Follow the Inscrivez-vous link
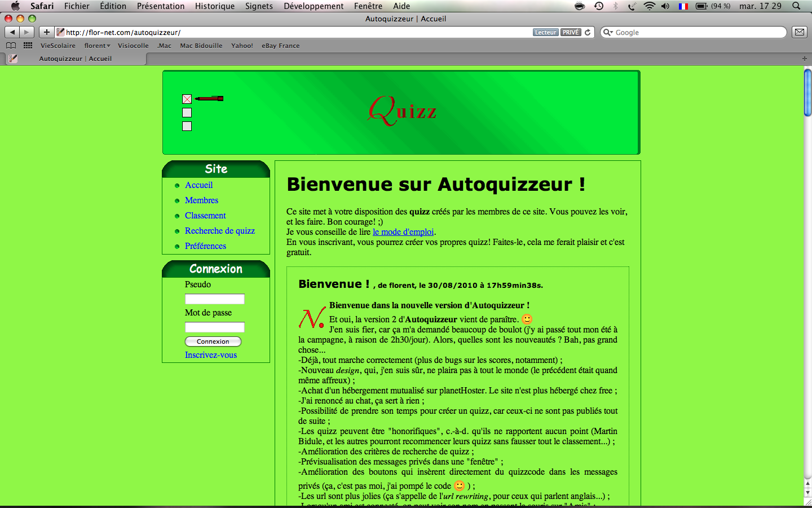 211,355
